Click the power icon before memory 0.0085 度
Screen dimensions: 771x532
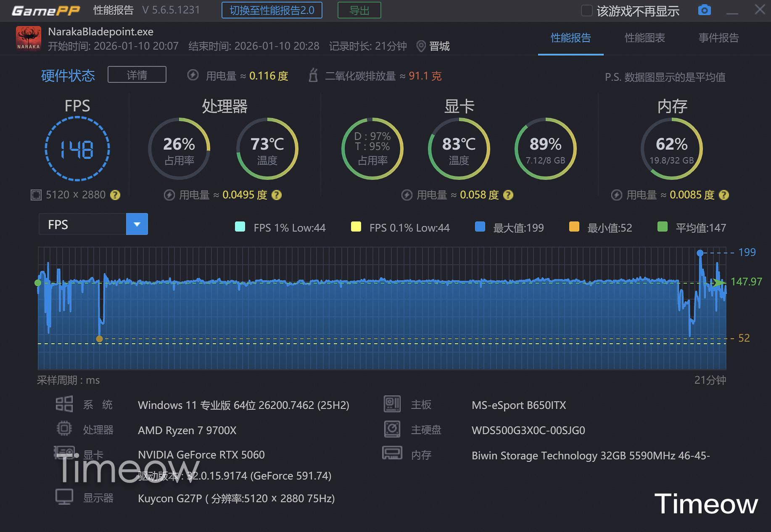tap(617, 195)
